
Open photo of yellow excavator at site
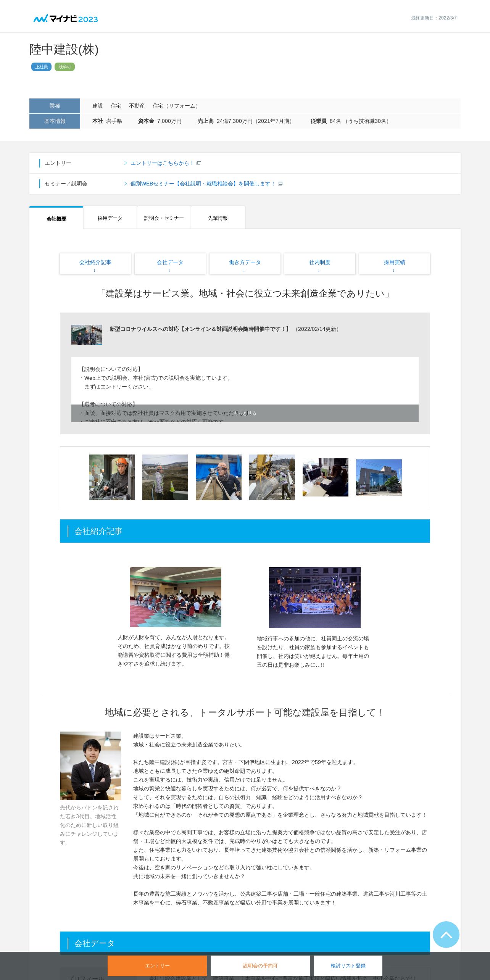[x=272, y=477]
